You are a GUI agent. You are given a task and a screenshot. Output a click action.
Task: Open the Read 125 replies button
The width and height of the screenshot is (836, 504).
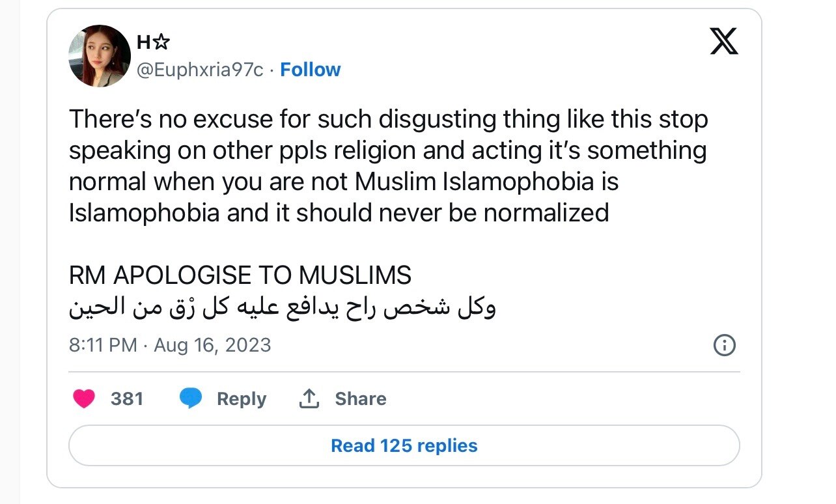404,445
